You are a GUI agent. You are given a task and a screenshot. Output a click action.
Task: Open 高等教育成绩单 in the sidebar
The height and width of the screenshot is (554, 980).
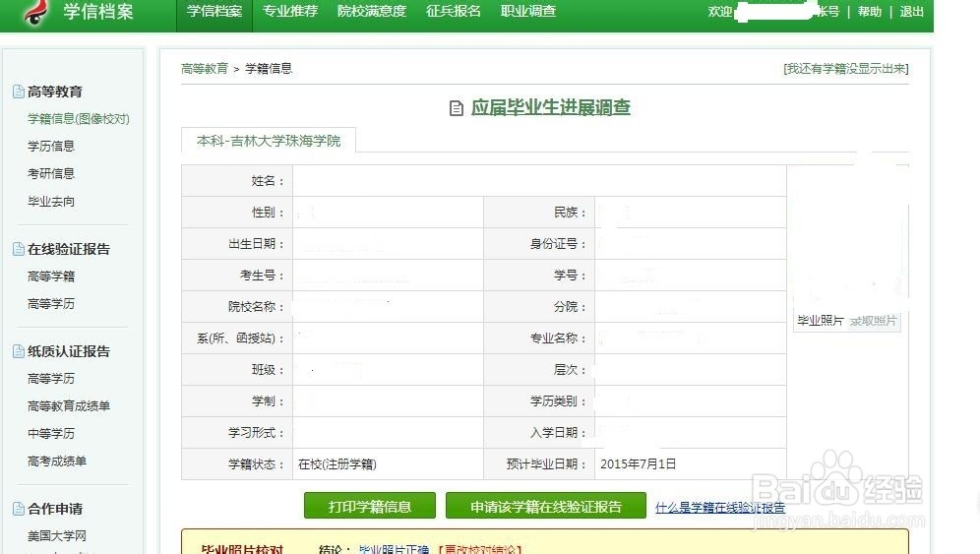69,406
